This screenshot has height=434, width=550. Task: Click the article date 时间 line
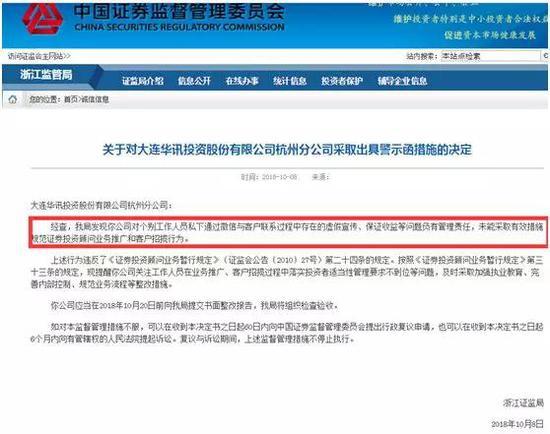click(269, 177)
